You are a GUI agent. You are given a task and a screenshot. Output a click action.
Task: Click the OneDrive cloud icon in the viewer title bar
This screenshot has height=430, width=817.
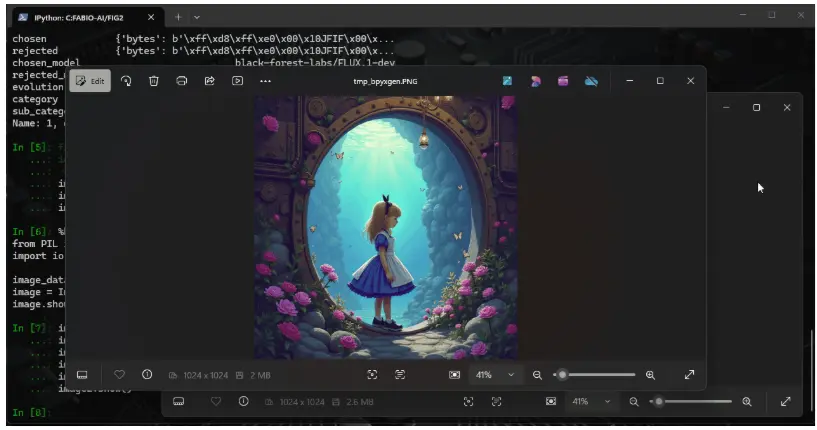pyautogui.click(x=591, y=81)
